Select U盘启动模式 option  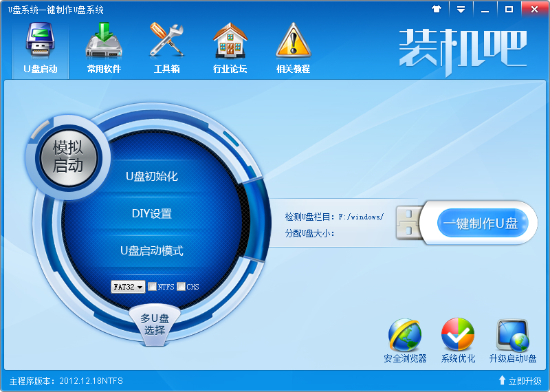(151, 250)
